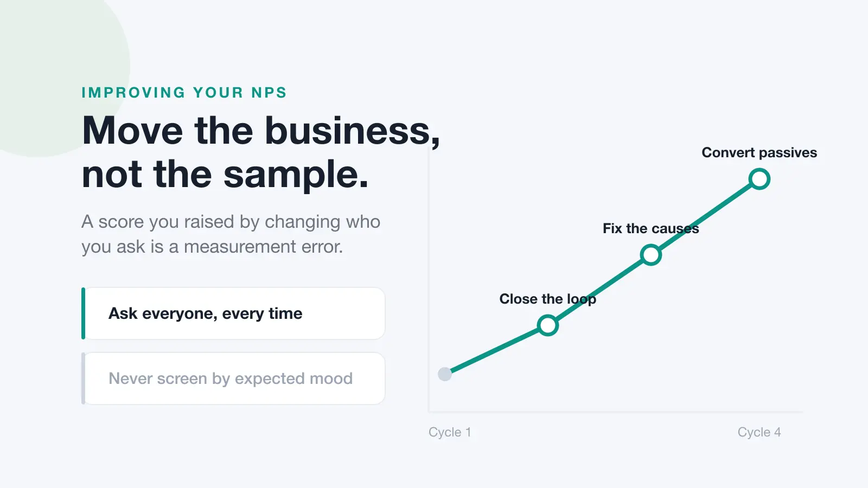Image resolution: width=868 pixels, height=488 pixels.
Task: Click the 'IMPROVING YOUR NPS' eyebrow heading
Action: [x=184, y=93]
